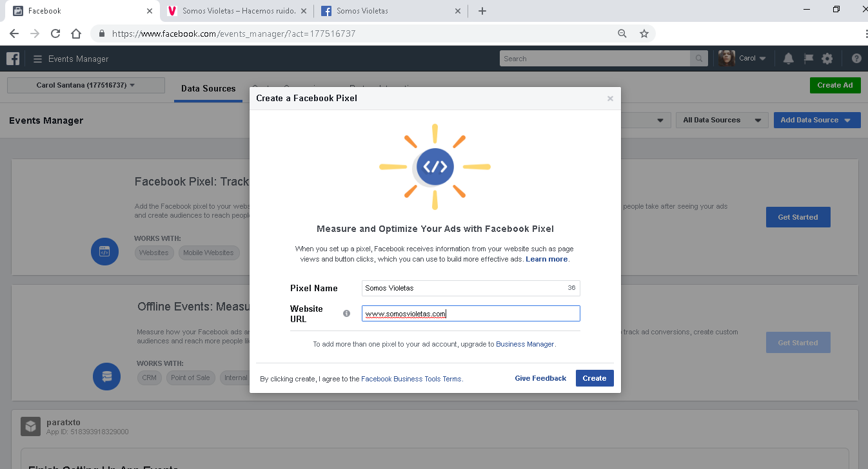The image size is (868, 469).
Task: Go back with browser back arrow
Action: click(x=14, y=33)
